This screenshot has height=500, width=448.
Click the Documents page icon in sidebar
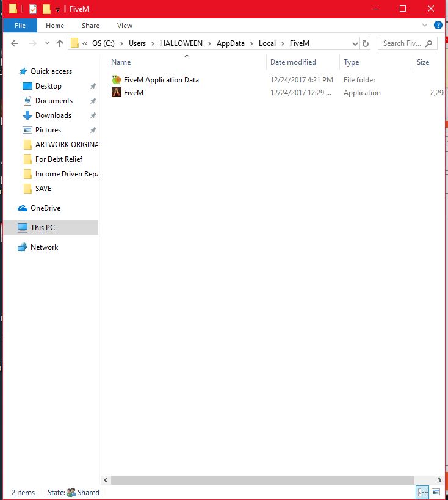pyautogui.click(x=27, y=101)
